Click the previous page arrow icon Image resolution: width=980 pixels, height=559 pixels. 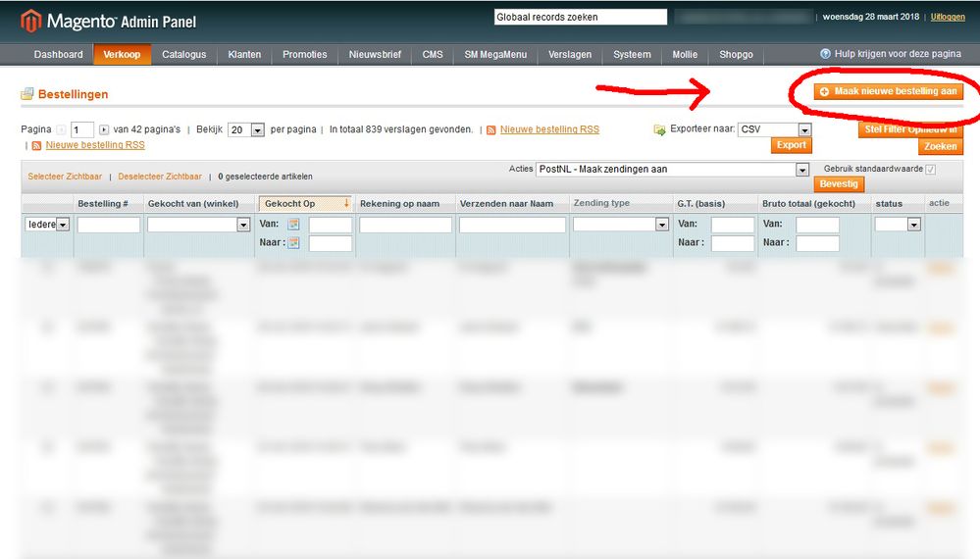61,129
